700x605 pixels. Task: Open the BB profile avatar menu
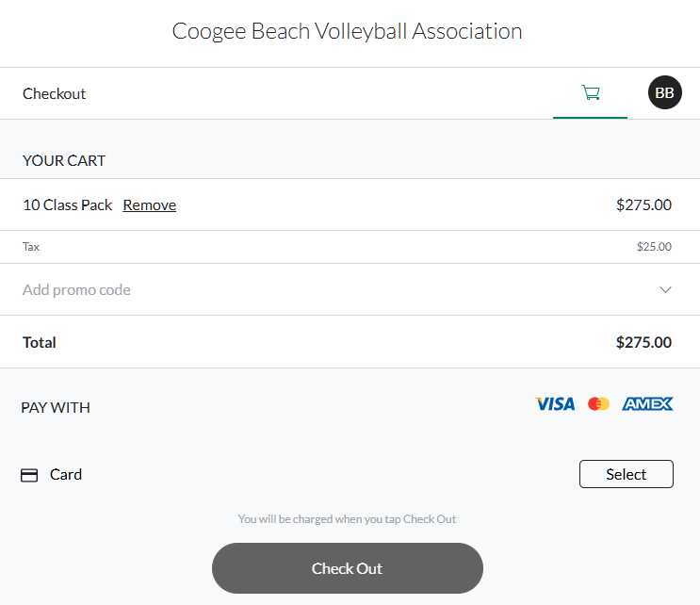coord(665,92)
